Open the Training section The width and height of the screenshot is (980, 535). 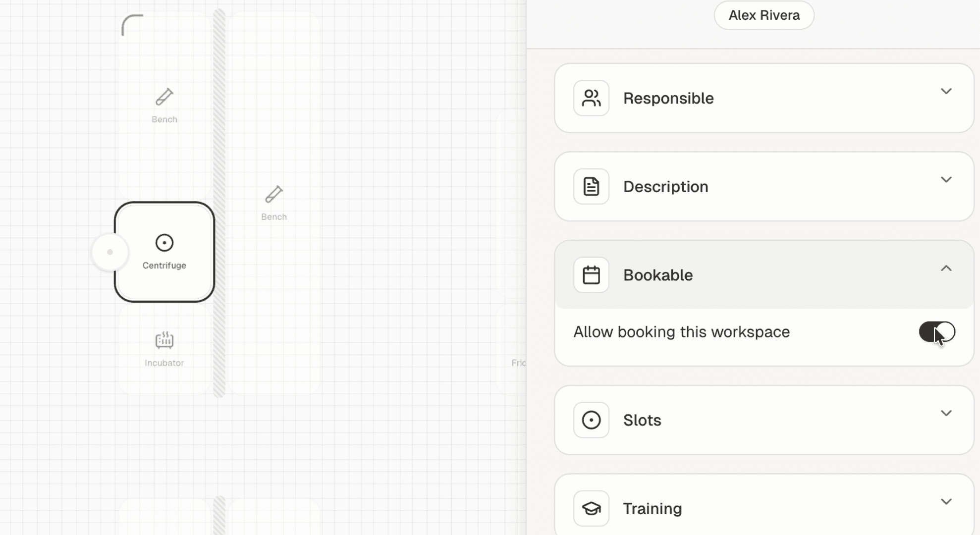coord(947,502)
